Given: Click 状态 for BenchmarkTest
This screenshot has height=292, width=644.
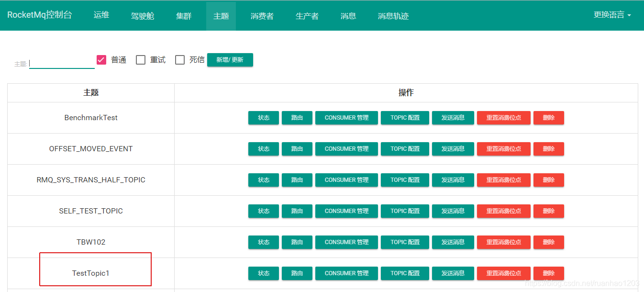Looking at the screenshot, I should (264, 118).
